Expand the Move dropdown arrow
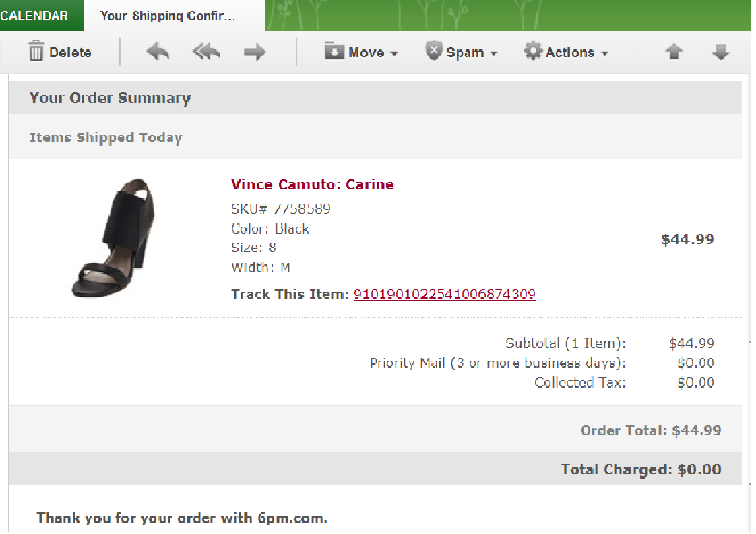756x534 pixels. point(394,53)
